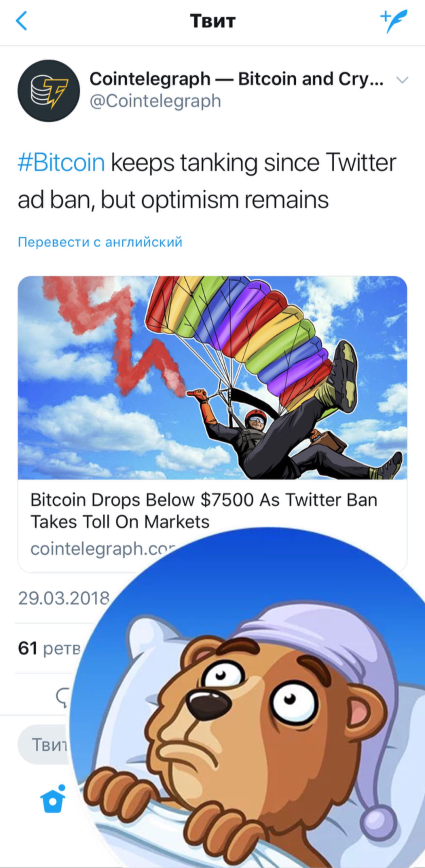This screenshot has height=868, width=425.
Task: Tap the Твит screen title
Action: (212, 21)
